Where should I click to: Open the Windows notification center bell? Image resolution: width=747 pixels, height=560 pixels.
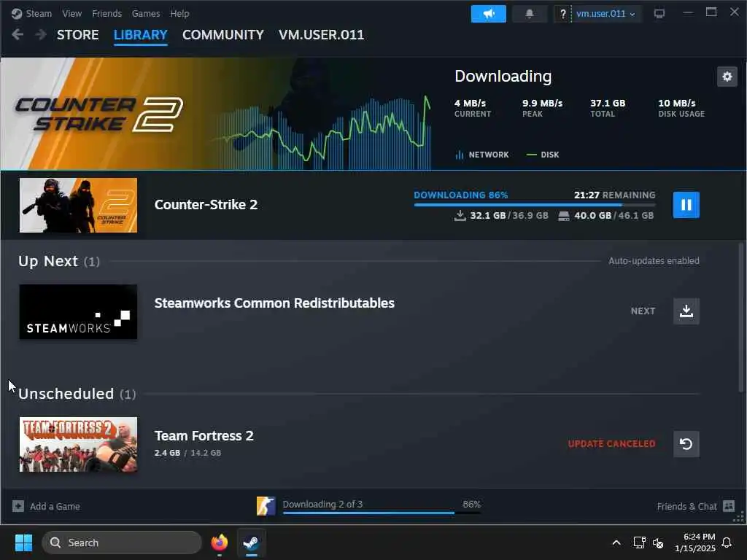tap(727, 542)
